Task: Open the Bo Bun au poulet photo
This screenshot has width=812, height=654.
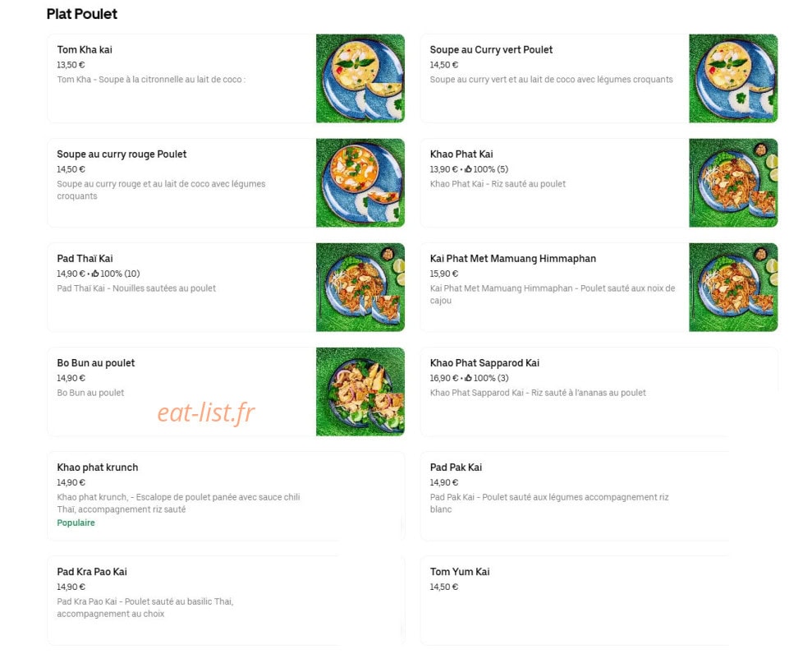Action: click(360, 392)
